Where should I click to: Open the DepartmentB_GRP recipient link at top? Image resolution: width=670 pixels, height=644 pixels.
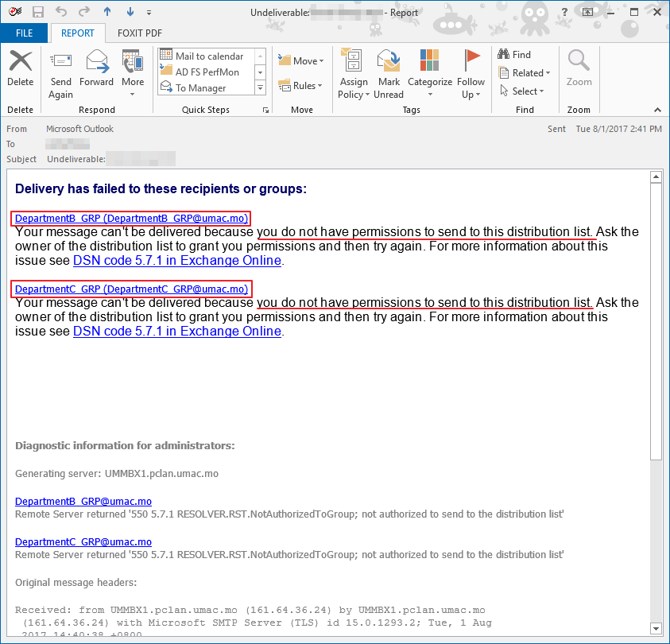pos(131,218)
